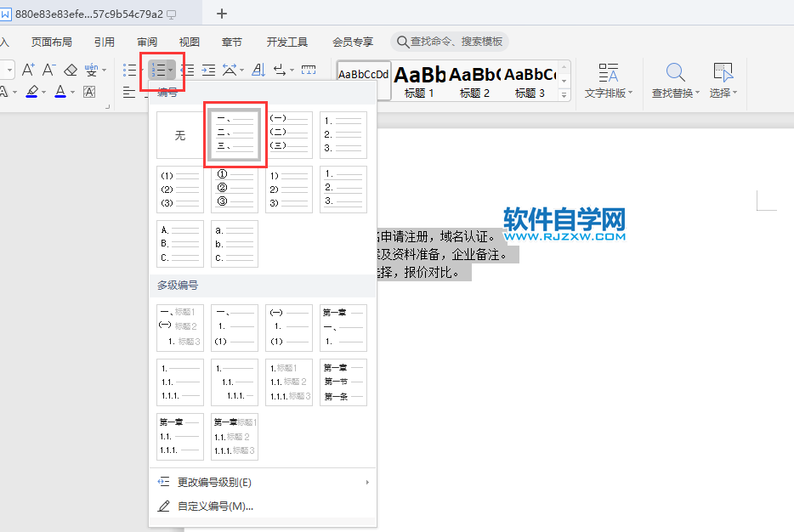
Task: Toggle left paragraph alignment
Action: tap(128, 92)
